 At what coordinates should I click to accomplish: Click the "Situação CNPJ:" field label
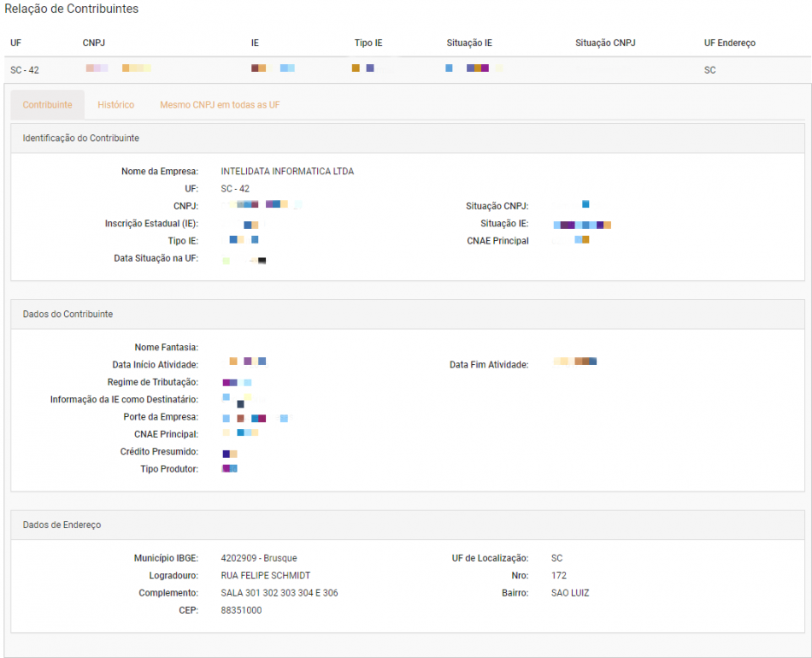(497, 206)
